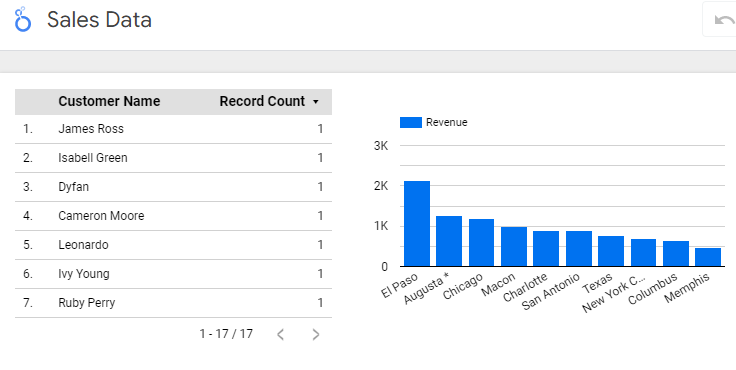This screenshot has height=370, width=736.
Task: Click the 3K y-axis label
Action: point(381,146)
